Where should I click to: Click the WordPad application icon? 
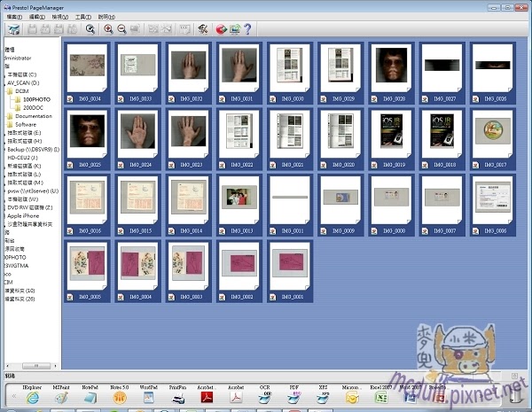(x=149, y=397)
